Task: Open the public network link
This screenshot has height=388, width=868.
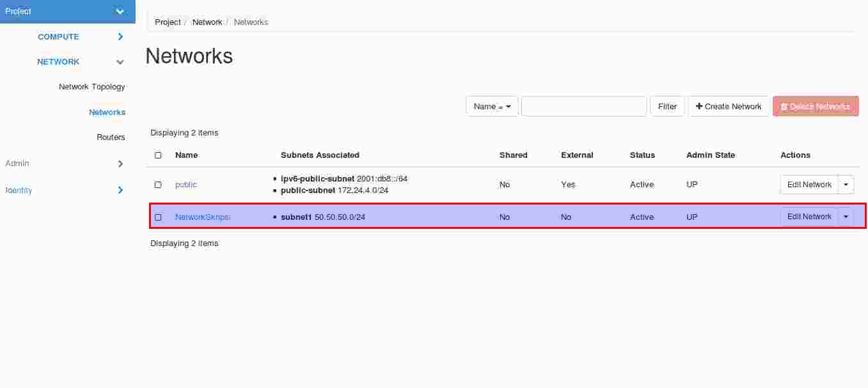Action: click(186, 185)
